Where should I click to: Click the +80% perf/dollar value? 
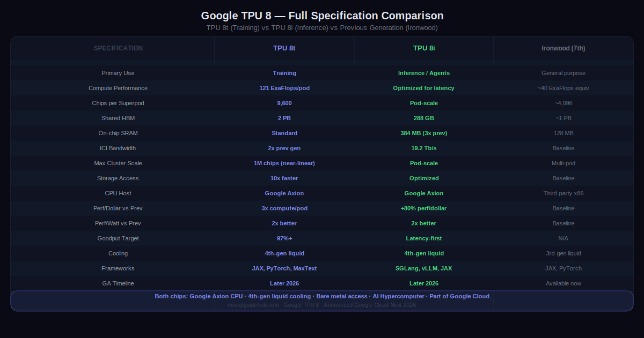tap(424, 208)
